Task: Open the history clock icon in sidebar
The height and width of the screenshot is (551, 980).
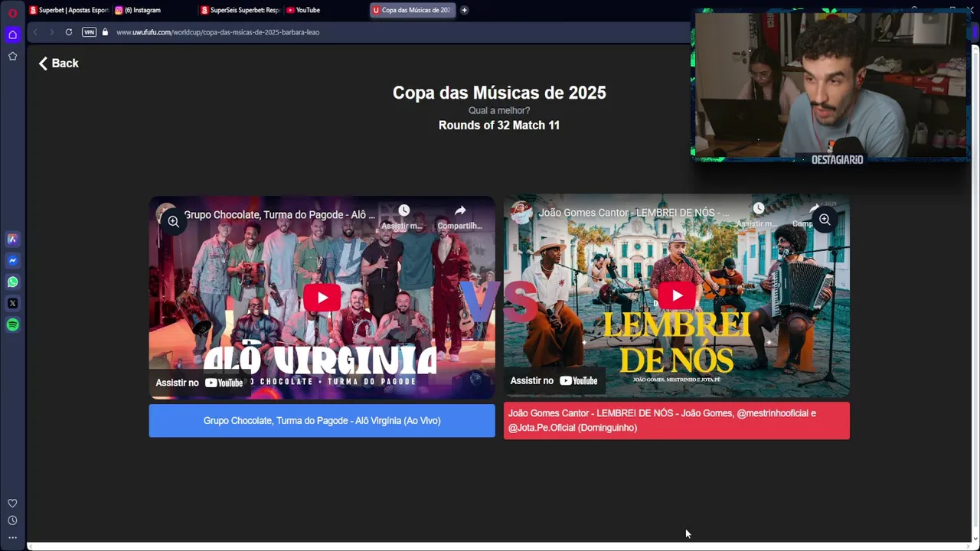Action: [12, 520]
